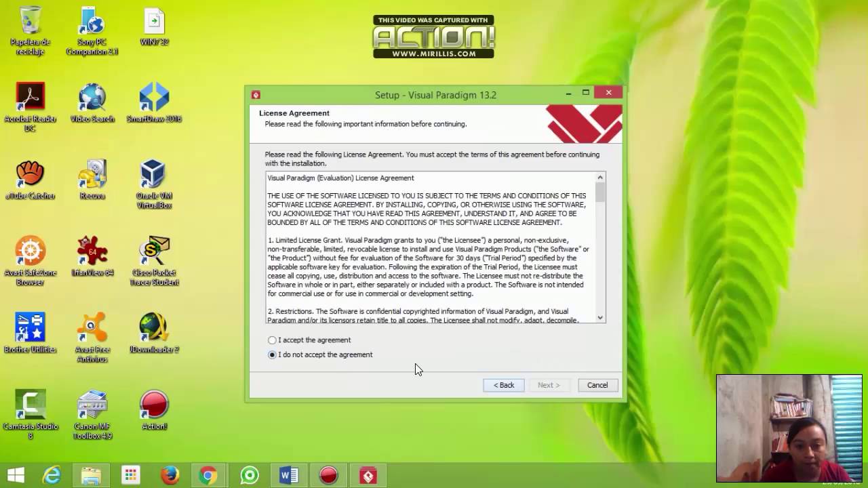Select Cisco Packet Tracer Student icon
Screen dimensions: 868x488
(154, 261)
